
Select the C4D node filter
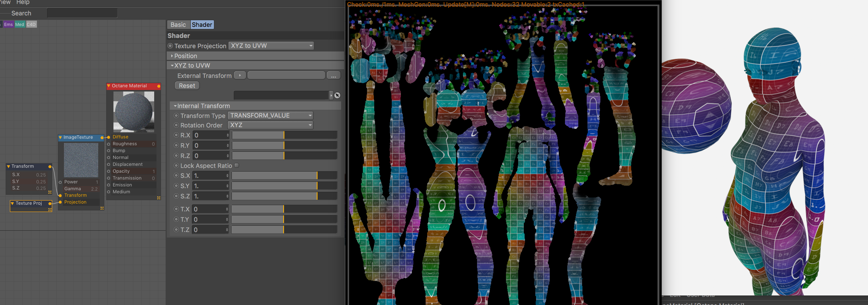pos(31,24)
